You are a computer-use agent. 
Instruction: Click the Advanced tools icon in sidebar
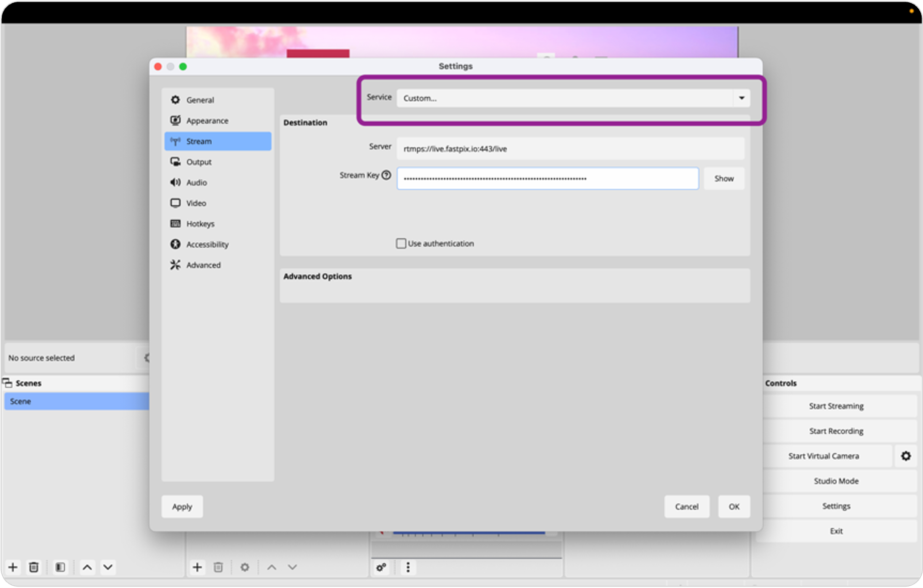(x=175, y=265)
